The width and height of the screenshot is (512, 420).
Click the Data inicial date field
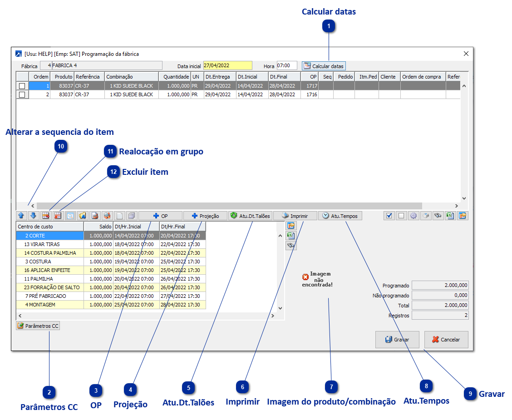(x=227, y=66)
